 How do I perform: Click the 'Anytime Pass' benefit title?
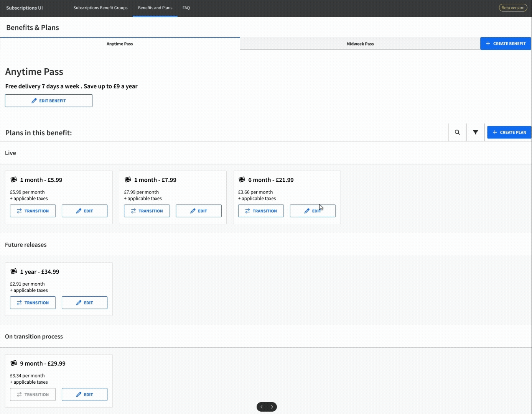[34, 72]
